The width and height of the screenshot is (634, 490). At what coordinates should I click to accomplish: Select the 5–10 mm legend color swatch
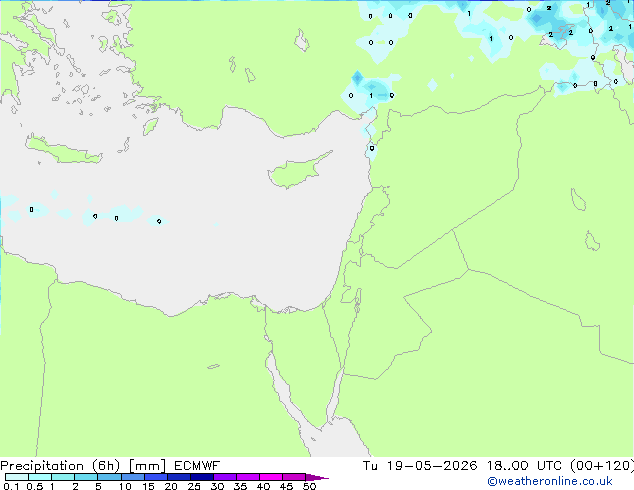109,477
